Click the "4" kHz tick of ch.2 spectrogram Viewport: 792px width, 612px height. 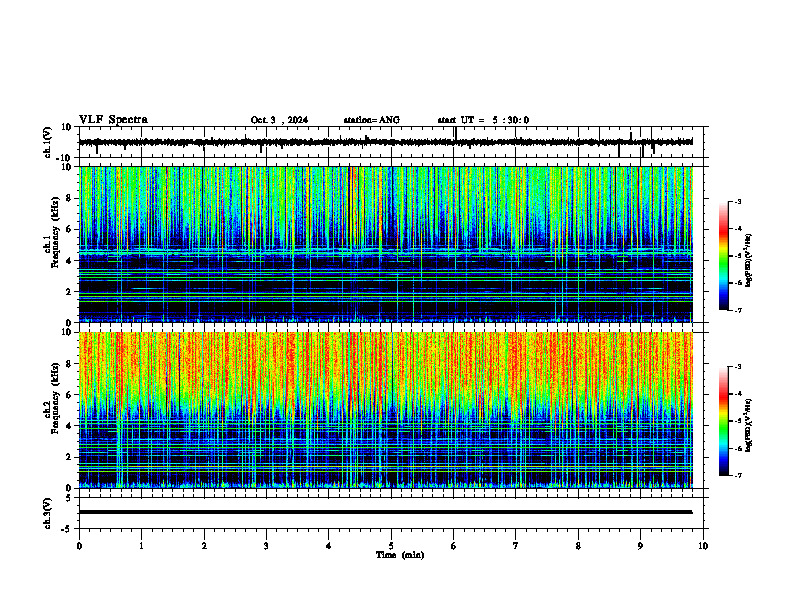pyautogui.click(x=69, y=426)
